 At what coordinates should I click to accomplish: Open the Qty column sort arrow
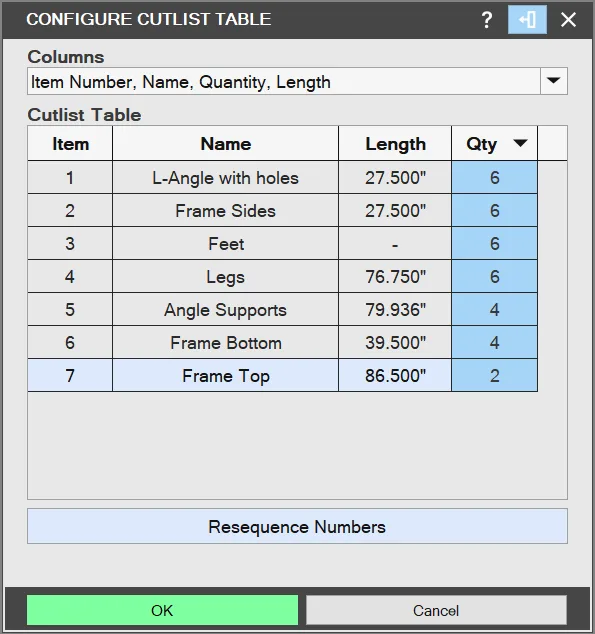pos(520,143)
